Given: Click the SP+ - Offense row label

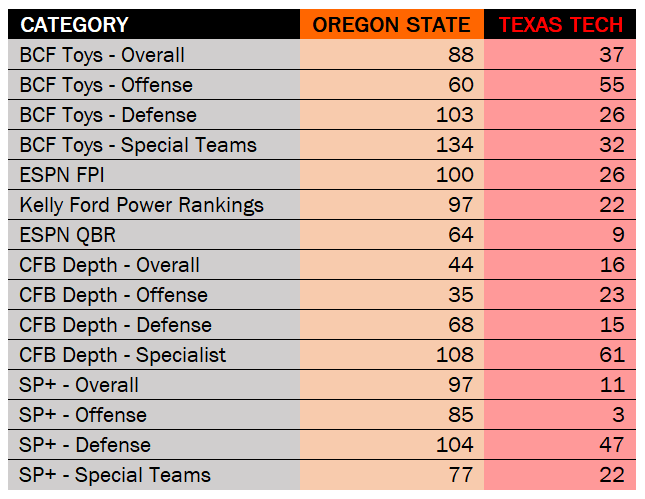Looking at the screenshot, I should coord(83,415).
